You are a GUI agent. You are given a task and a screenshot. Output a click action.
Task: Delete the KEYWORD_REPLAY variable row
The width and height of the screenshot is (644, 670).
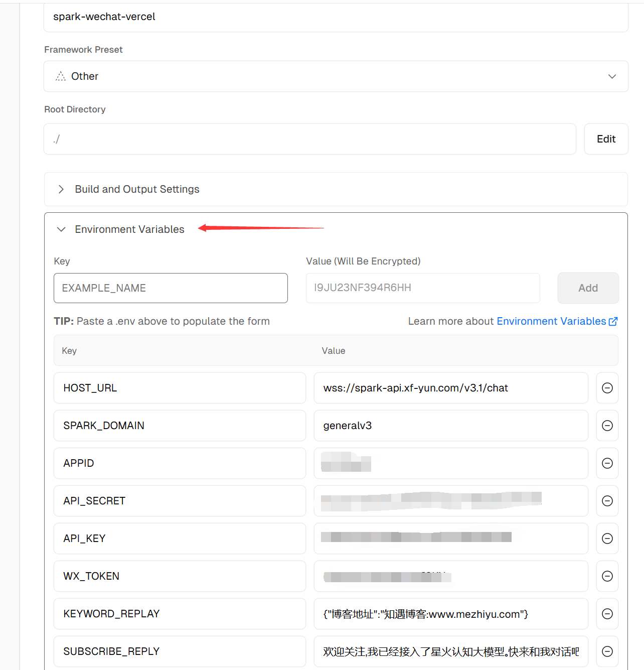coord(607,614)
